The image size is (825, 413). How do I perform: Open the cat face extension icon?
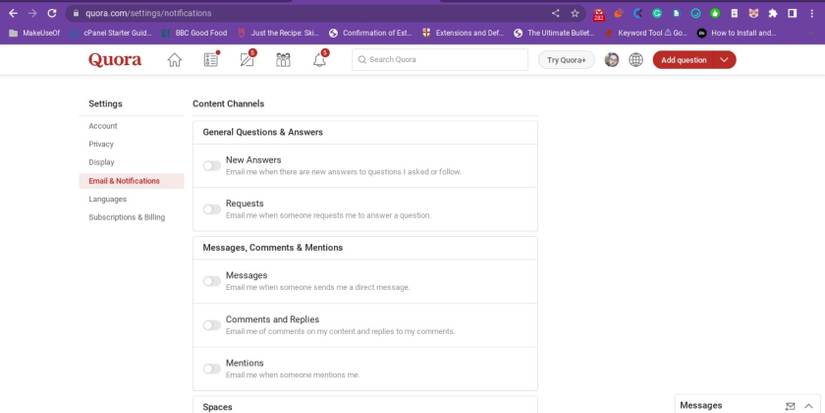point(753,14)
